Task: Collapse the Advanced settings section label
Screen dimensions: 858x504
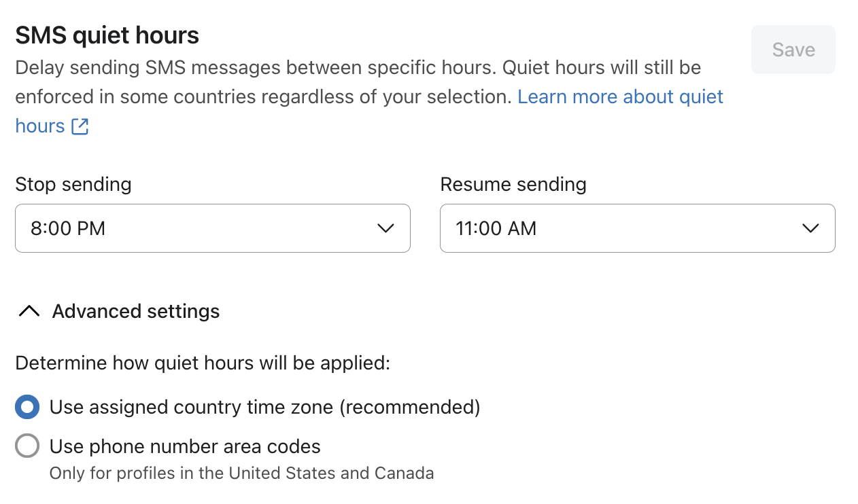Action: (x=136, y=311)
